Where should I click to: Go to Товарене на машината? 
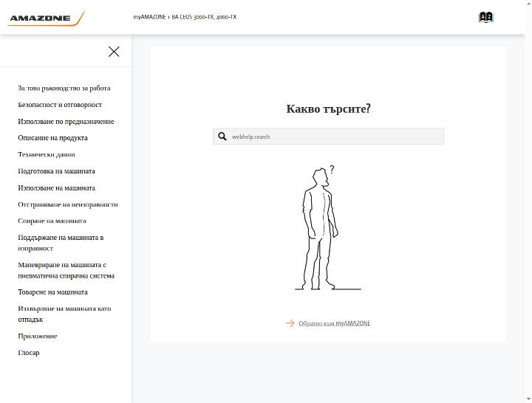click(x=52, y=292)
